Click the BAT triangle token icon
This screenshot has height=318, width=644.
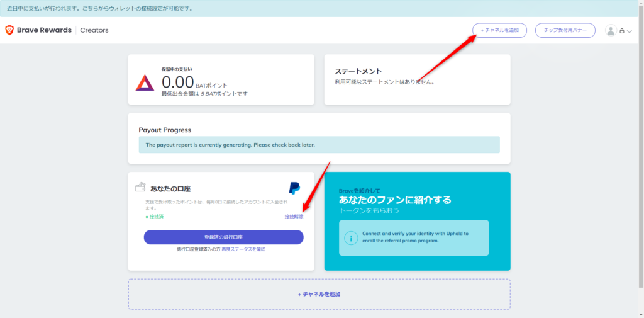[145, 82]
